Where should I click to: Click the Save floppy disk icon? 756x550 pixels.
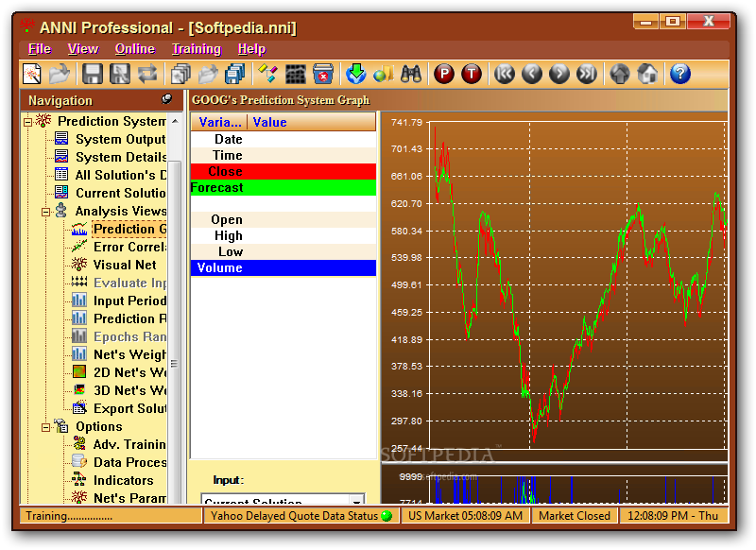coord(92,75)
